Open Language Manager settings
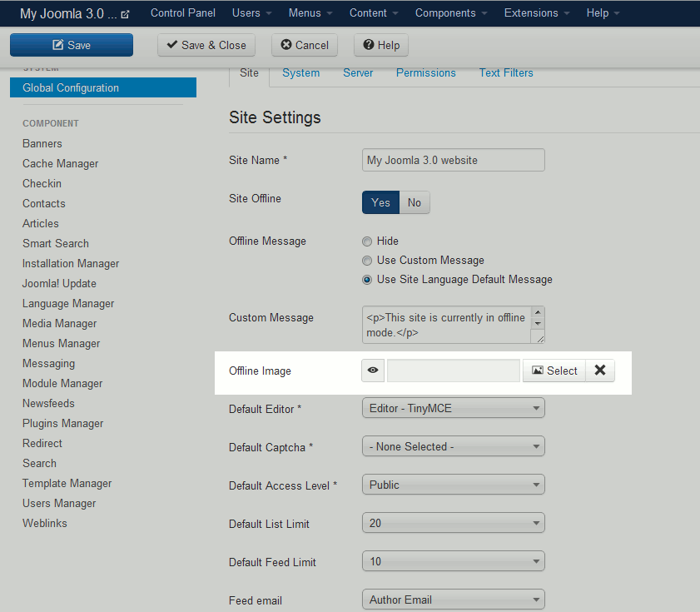 pos(68,304)
